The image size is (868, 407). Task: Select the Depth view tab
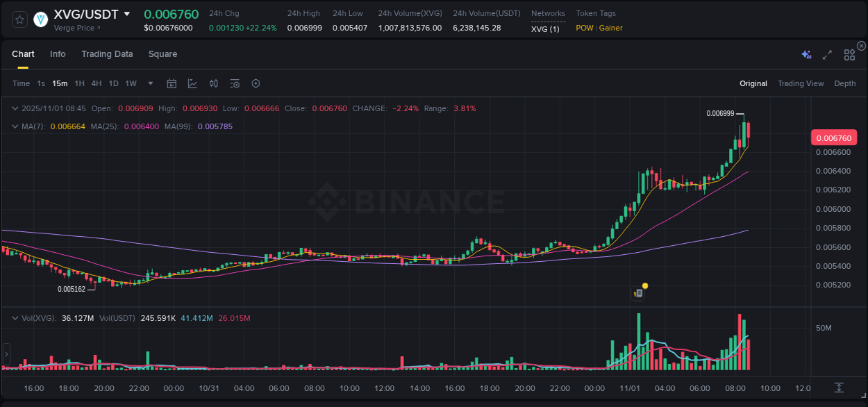(x=845, y=83)
